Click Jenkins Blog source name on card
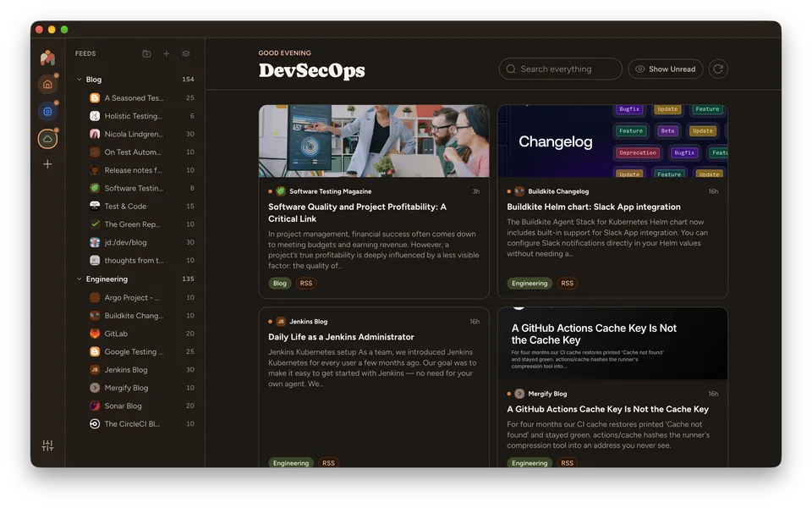This screenshot has height=508, width=812. (308, 322)
